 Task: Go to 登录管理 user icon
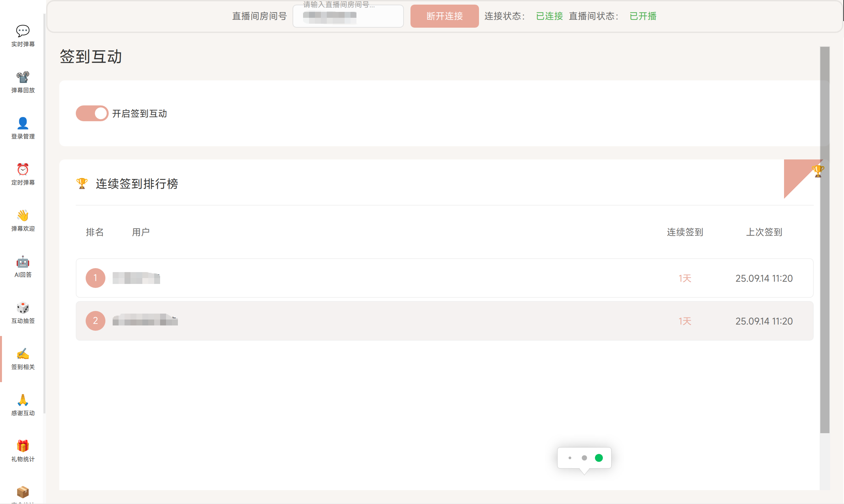23,123
